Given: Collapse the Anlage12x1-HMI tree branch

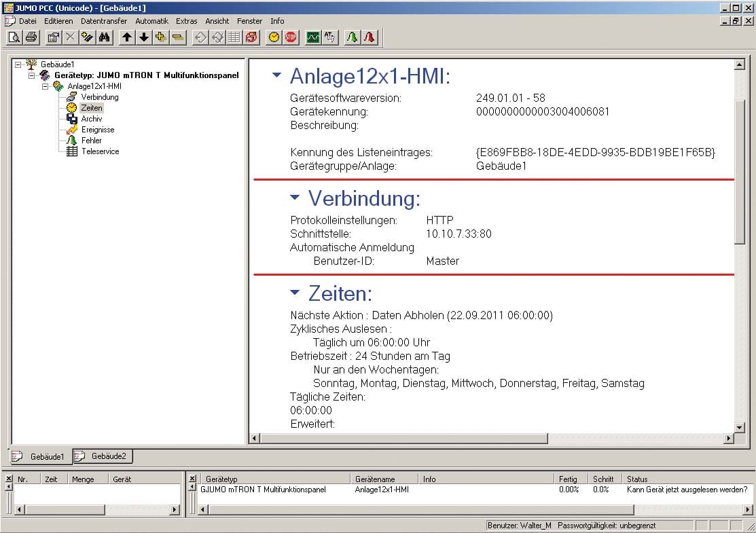Looking at the screenshot, I should point(45,86).
